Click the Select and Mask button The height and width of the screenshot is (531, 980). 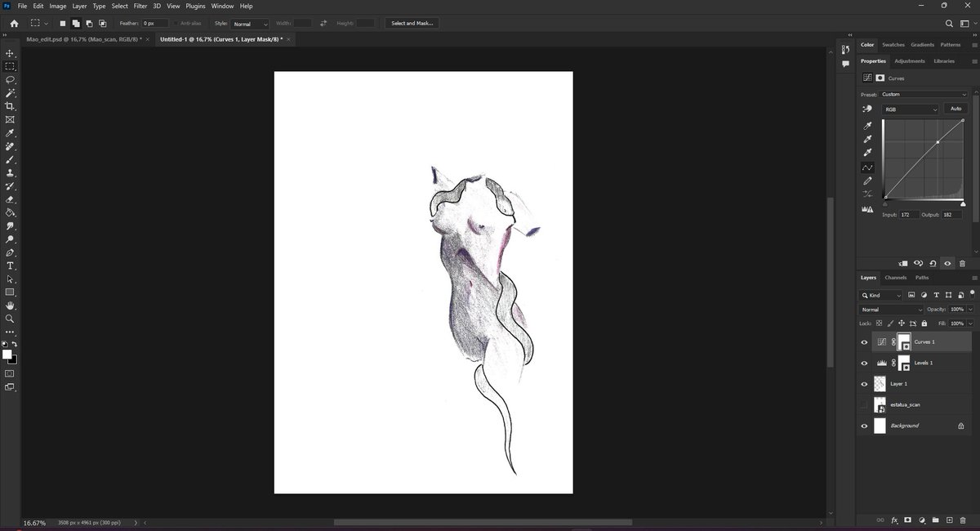tap(412, 24)
